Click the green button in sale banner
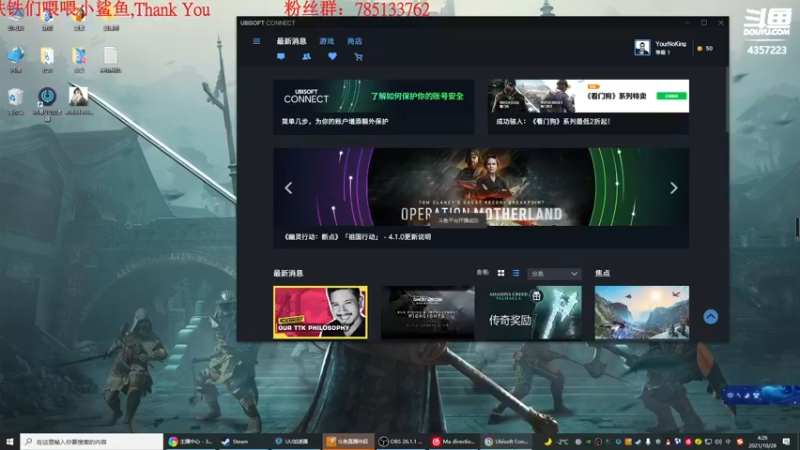The width and height of the screenshot is (800, 450). [x=671, y=96]
